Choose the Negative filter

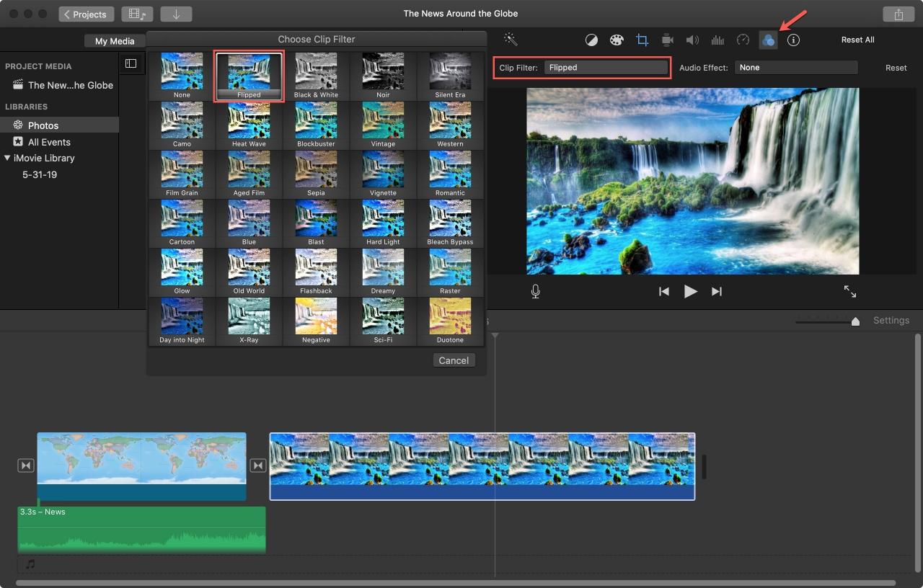tap(316, 321)
